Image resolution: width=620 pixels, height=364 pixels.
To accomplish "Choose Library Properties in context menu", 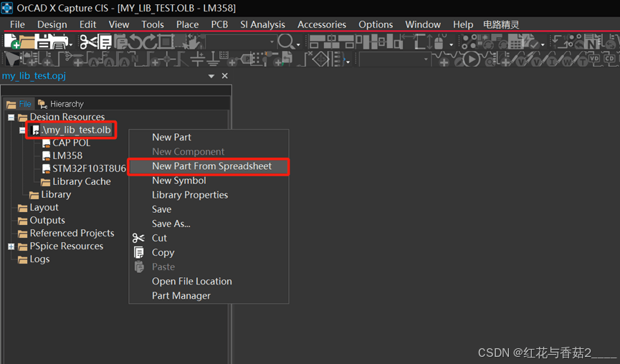I will pos(209,195).
